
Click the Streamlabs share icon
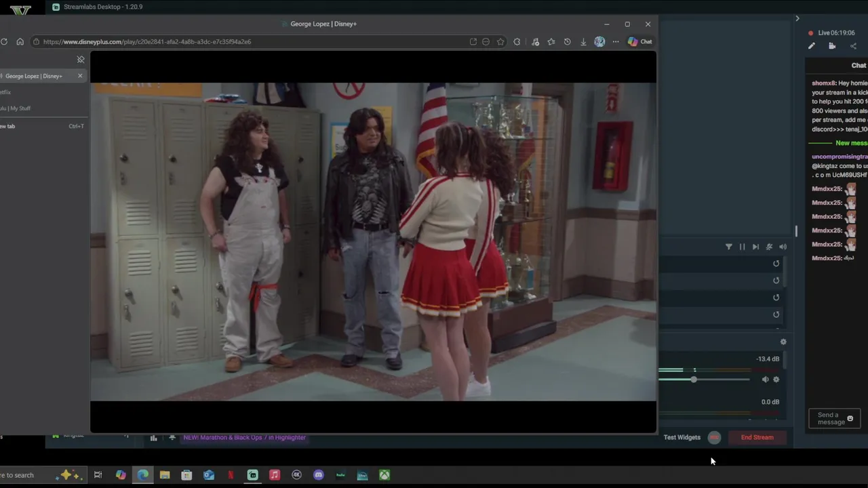[x=853, y=46]
